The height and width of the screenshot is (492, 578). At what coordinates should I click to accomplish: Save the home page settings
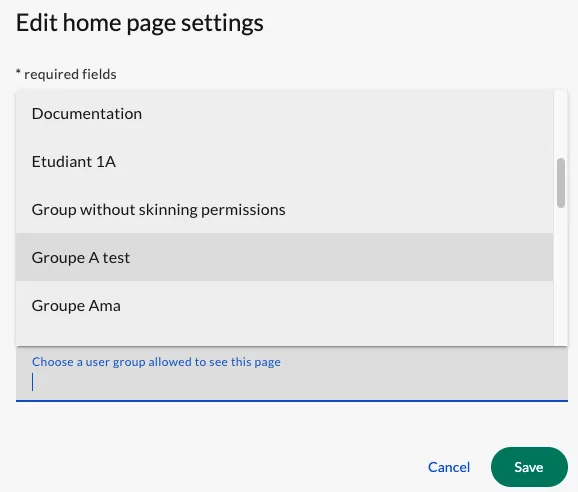[x=529, y=467]
